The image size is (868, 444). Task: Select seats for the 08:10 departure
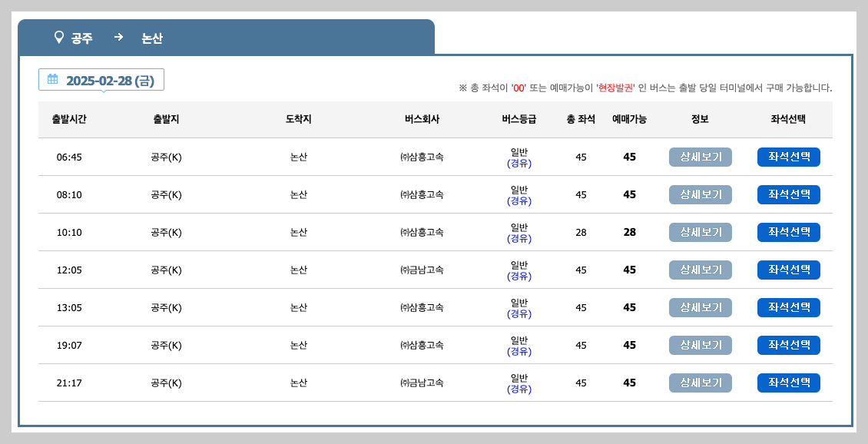789,194
